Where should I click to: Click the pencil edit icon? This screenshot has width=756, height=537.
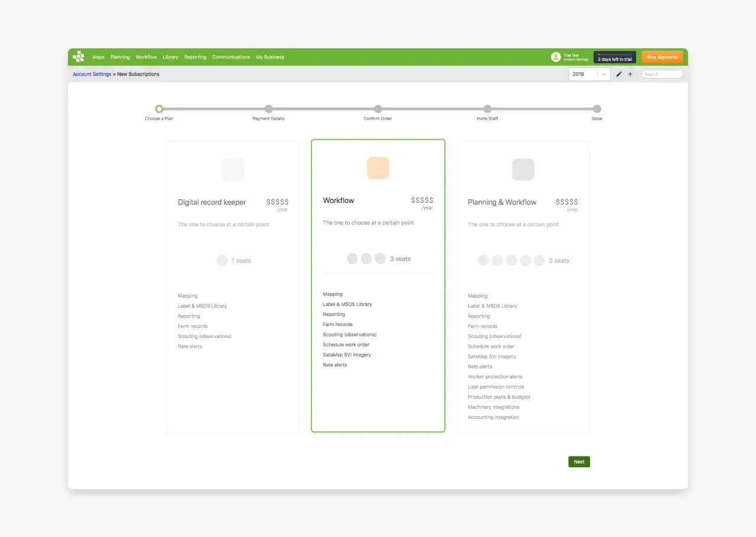(619, 74)
